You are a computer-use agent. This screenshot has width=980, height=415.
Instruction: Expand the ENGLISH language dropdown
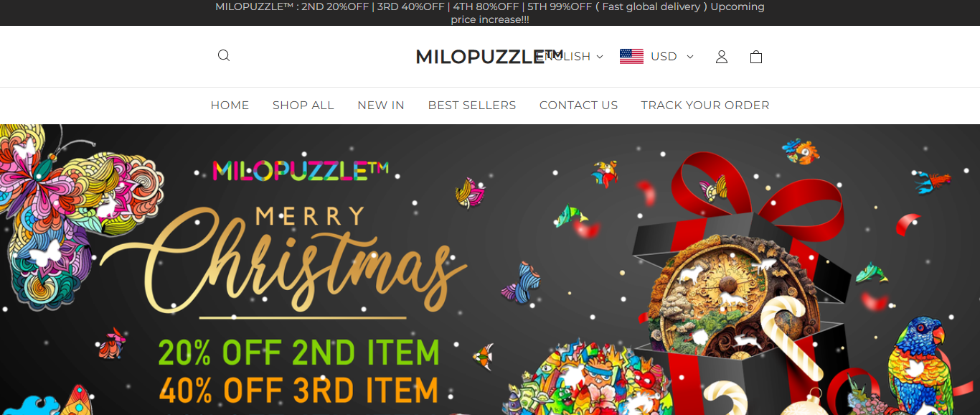point(572,57)
